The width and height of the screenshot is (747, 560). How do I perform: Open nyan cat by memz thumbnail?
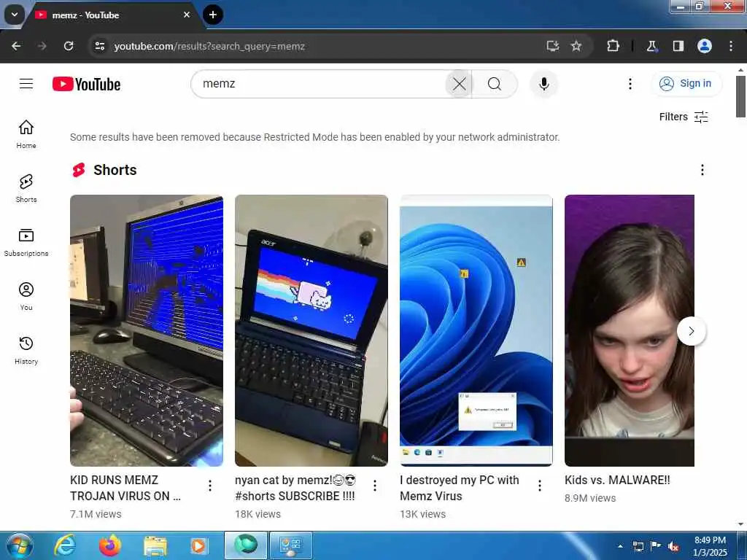coord(311,330)
